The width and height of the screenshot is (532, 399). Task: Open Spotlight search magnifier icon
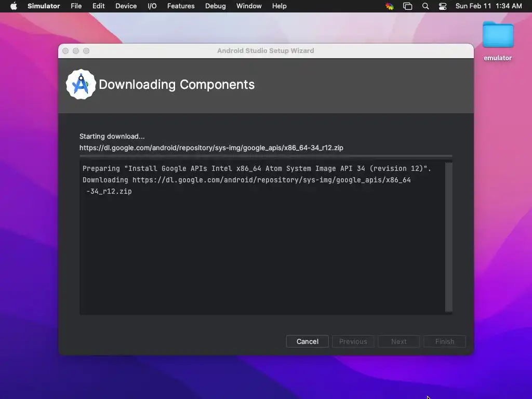tap(425, 6)
